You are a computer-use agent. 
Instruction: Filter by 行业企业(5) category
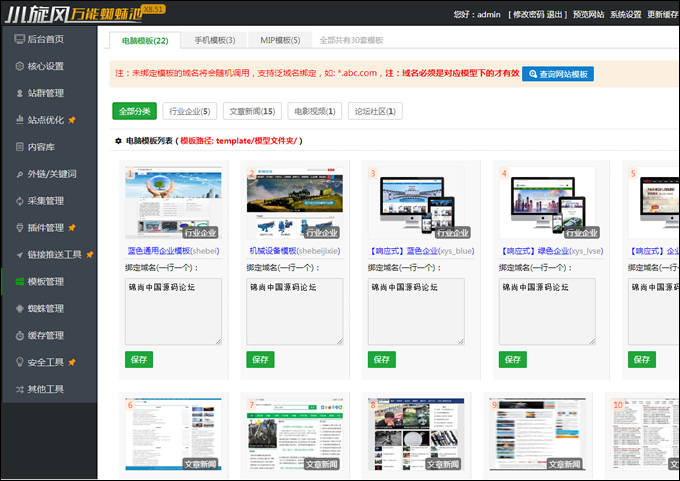[x=188, y=111]
